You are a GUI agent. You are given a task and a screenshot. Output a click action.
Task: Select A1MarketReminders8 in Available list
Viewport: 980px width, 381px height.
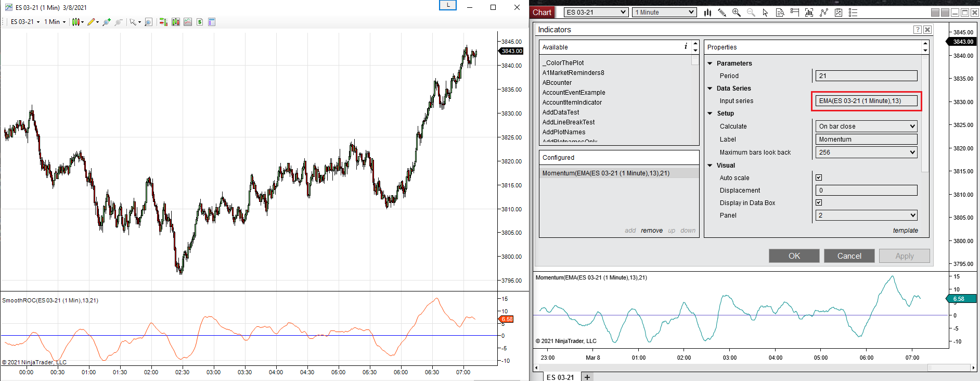click(x=573, y=73)
